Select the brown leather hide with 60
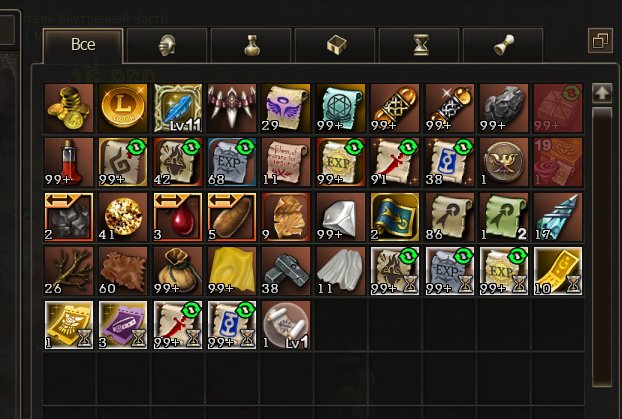The height and width of the screenshot is (419, 622). pos(123,271)
